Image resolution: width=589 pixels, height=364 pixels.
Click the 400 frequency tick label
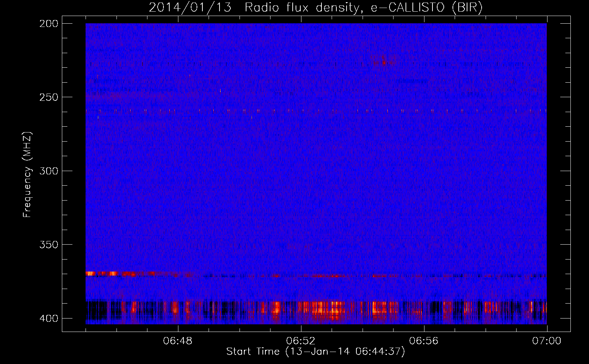[x=48, y=318]
